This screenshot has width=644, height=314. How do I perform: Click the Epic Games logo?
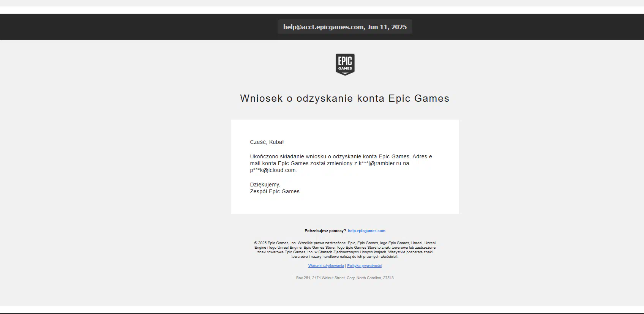point(345,65)
